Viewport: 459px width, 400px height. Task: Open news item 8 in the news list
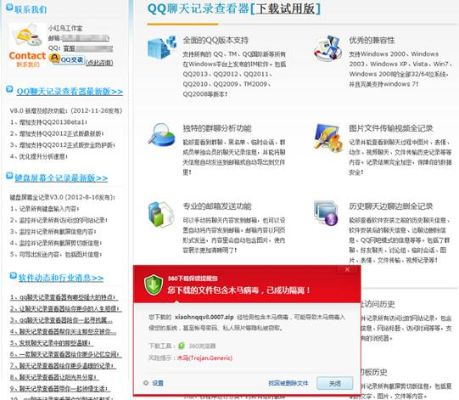(x=54, y=378)
